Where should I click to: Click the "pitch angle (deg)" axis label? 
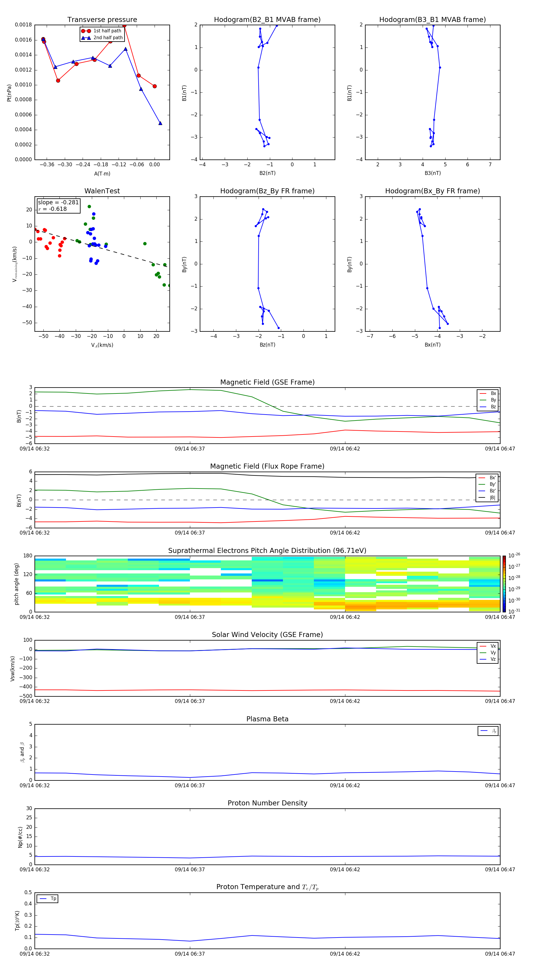(16, 584)
